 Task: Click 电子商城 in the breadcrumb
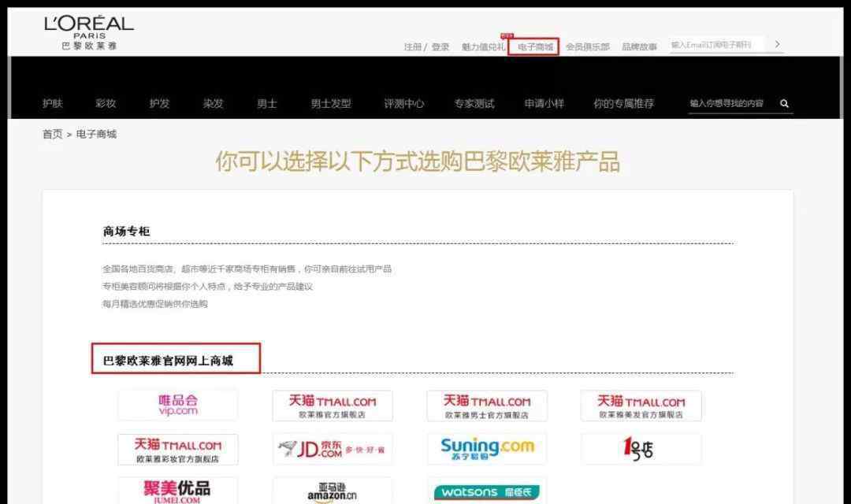click(96, 134)
